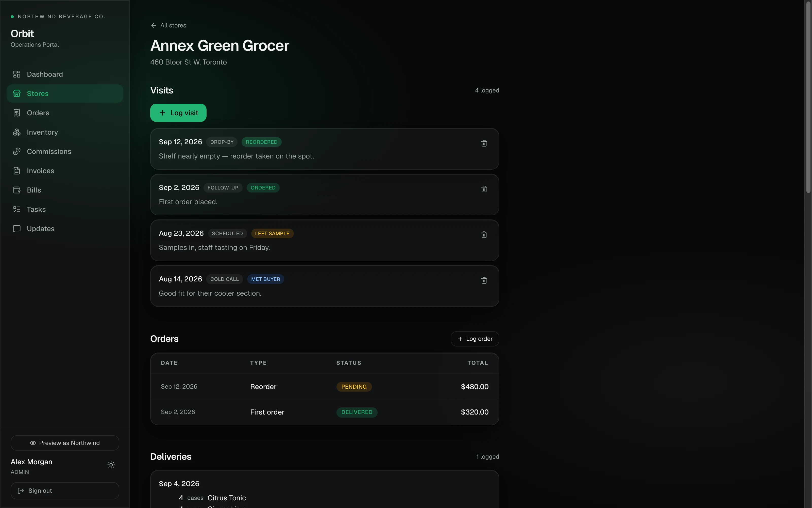Click the back arrow next to All stores
812x508 pixels.
pos(154,26)
